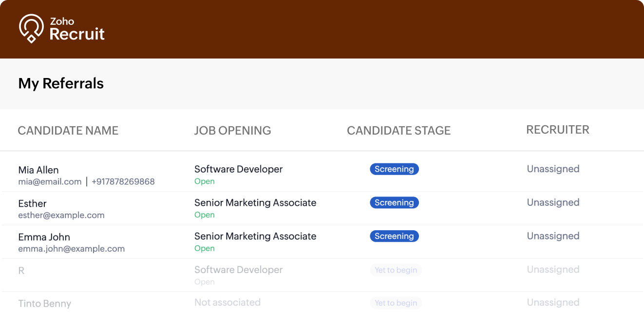Open Emma John's email address

[x=71, y=249]
